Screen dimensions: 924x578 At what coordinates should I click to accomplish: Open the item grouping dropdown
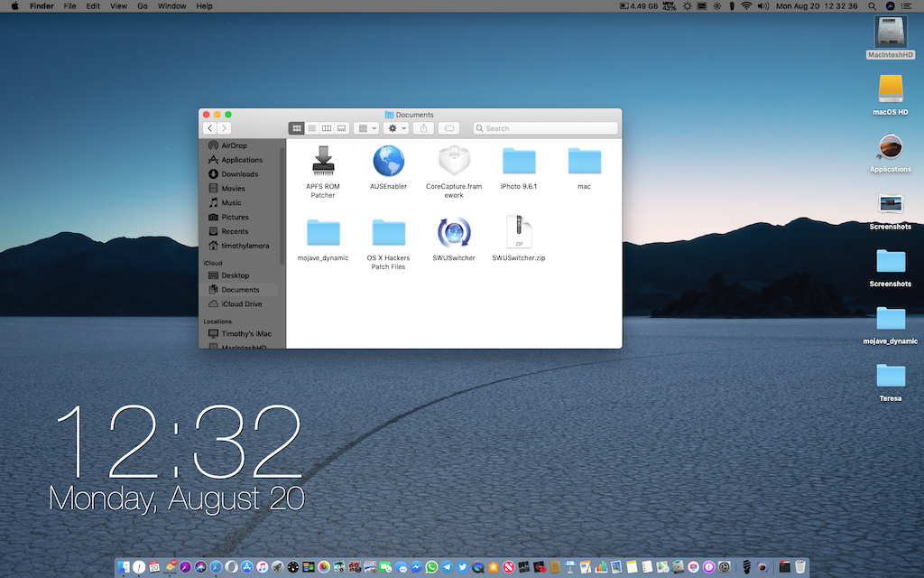tap(366, 128)
